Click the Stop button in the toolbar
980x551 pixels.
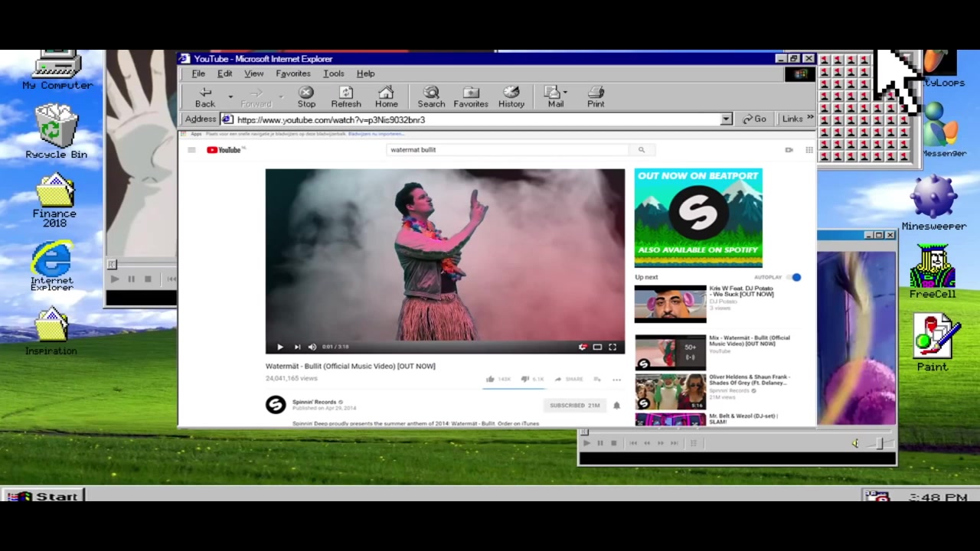coord(306,97)
